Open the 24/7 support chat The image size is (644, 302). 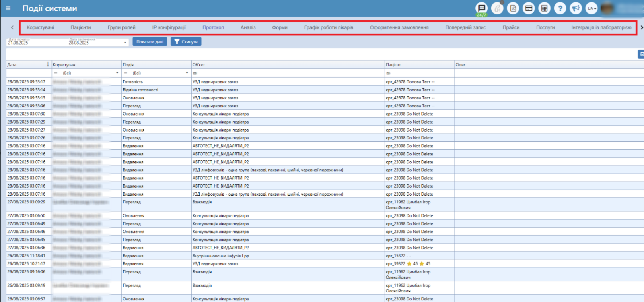pos(481,8)
